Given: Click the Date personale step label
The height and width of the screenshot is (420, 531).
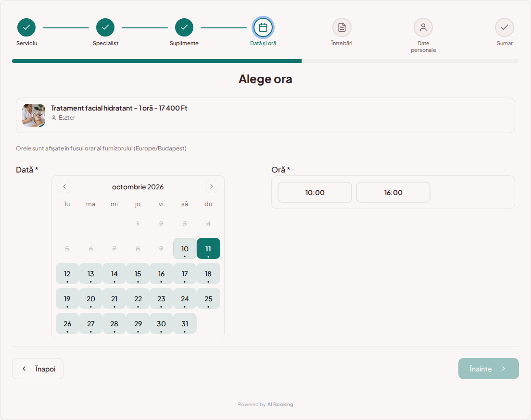Looking at the screenshot, I should click(423, 47).
